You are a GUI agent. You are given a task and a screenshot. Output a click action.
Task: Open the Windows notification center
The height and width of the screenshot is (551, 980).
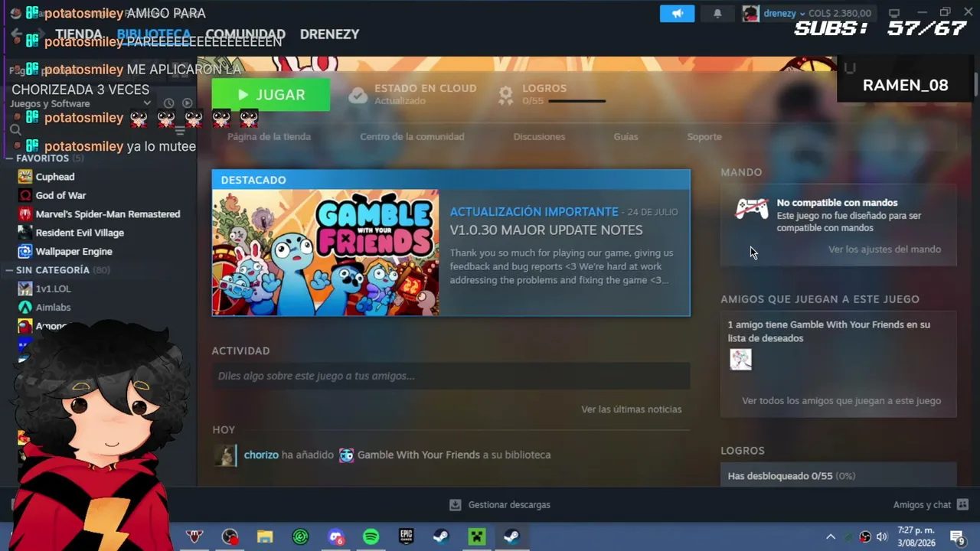click(x=957, y=536)
